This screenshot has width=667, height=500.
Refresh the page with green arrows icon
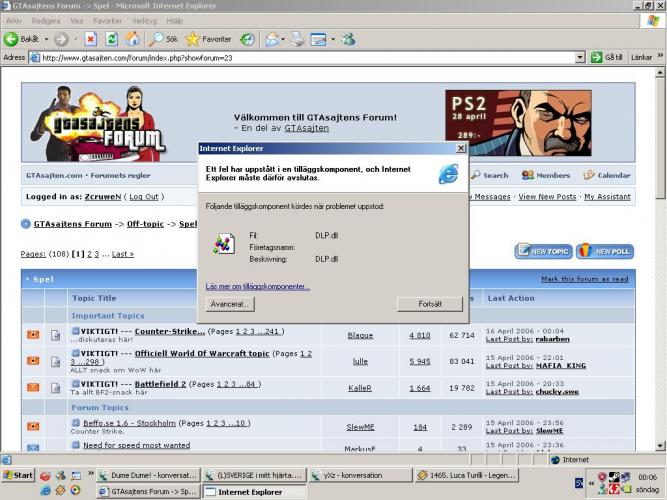pos(111,39)
